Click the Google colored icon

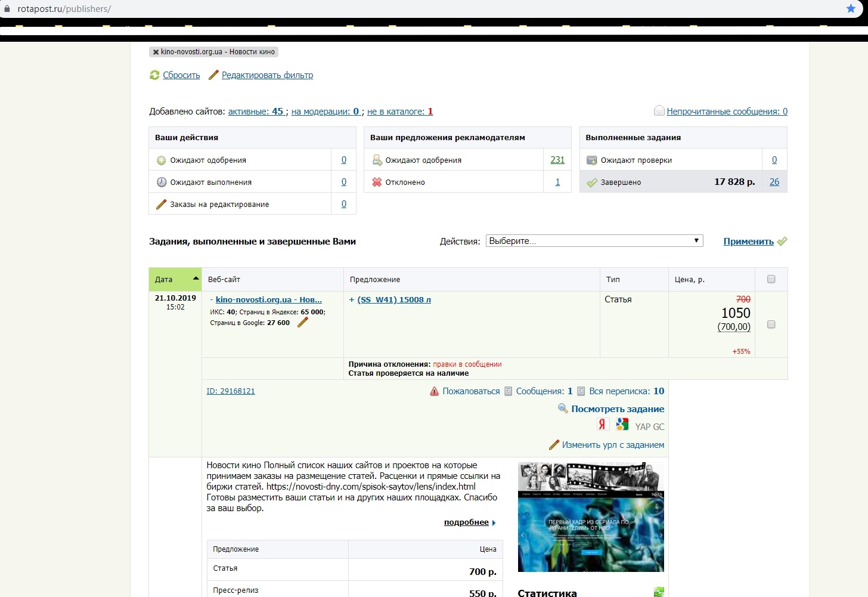(x=622, y=424)
